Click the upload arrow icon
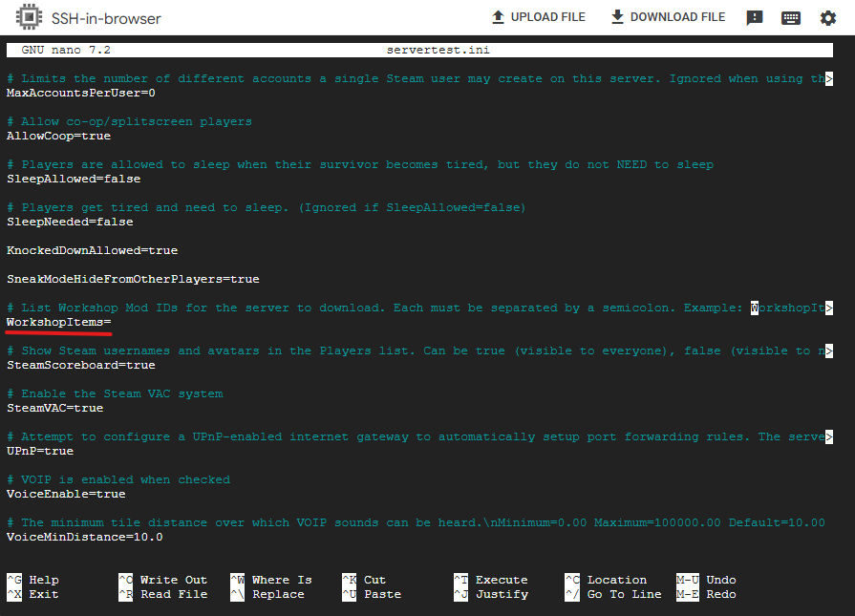 coord(498,17)
